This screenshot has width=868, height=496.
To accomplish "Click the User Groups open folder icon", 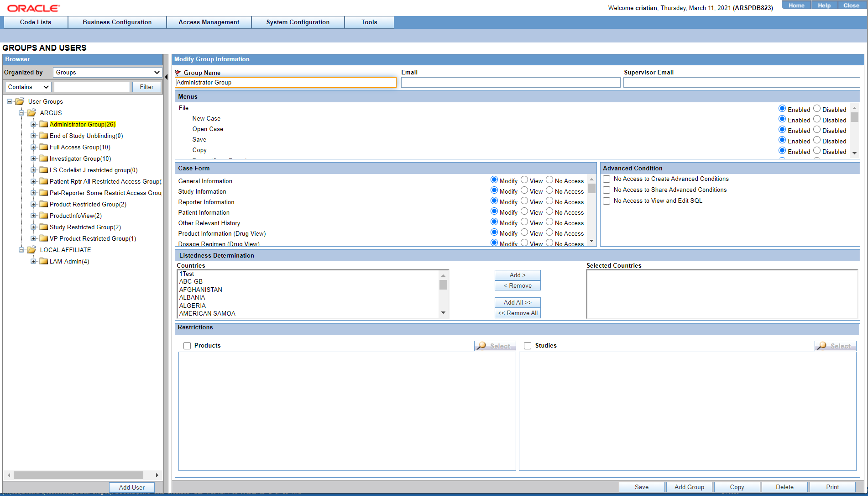I will [20, 101].
